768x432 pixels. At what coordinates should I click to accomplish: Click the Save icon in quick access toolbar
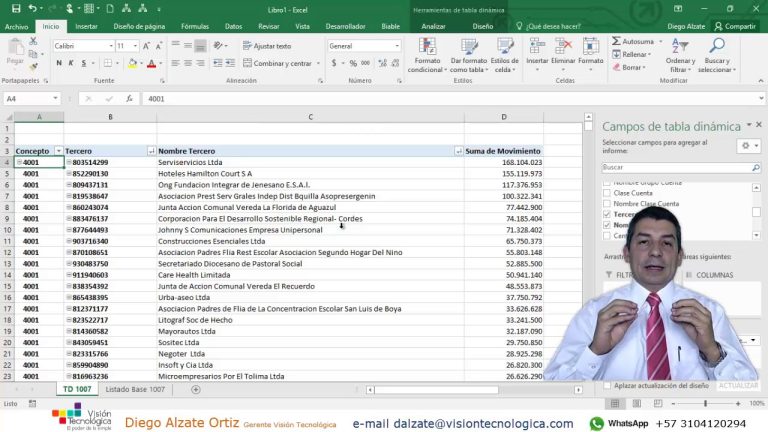[15, 8]
